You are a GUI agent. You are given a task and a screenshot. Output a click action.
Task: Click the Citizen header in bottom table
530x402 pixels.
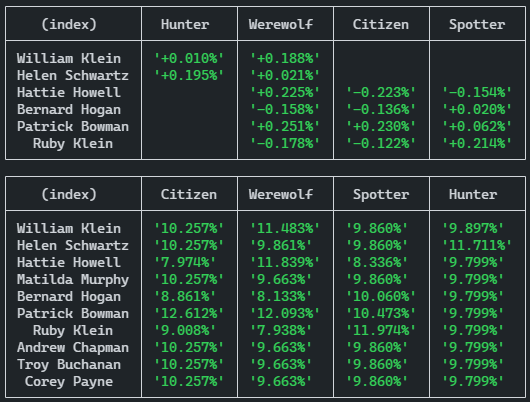click(x=189, y=194)
